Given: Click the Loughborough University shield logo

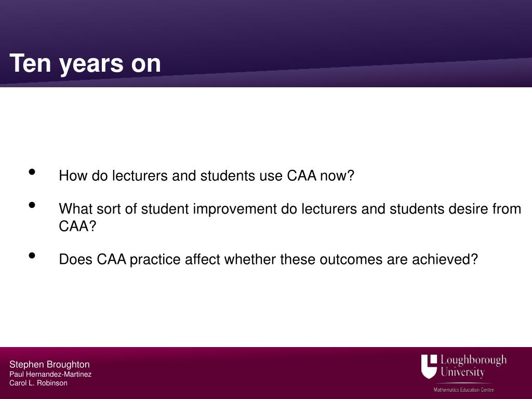Looking at the screenshot, I should click(429, 366).
